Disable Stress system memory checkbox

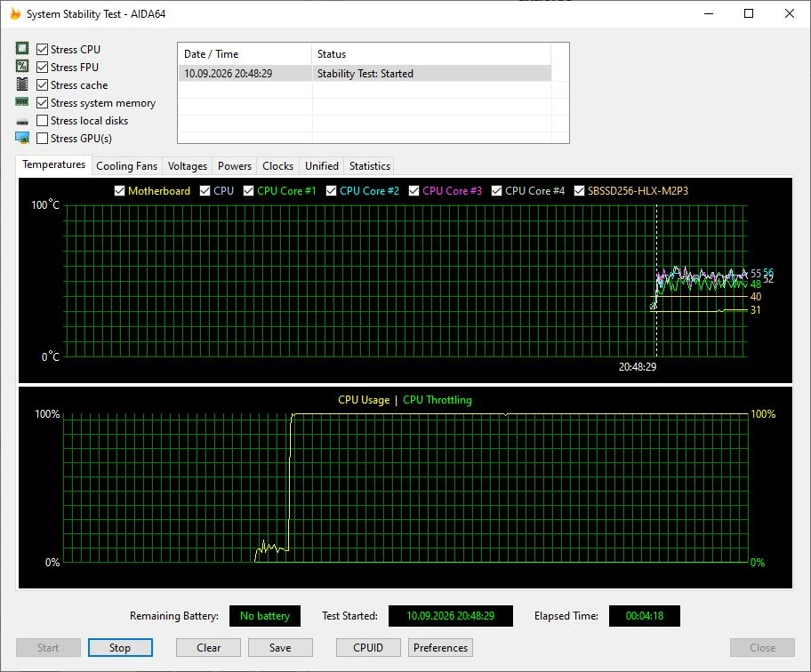43,103
